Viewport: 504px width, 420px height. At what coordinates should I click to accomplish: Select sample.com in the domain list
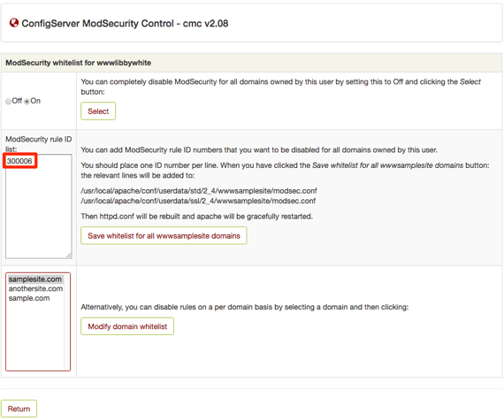pos(29,298)
